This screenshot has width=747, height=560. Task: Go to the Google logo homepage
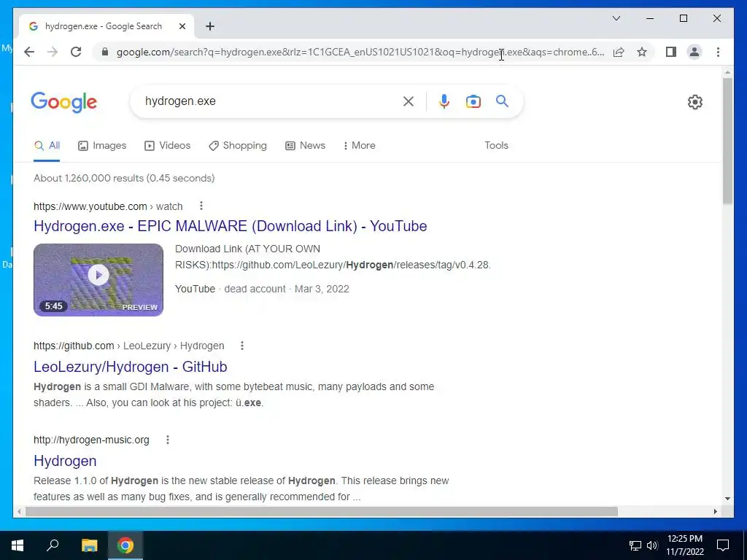(x=64, y=102)
